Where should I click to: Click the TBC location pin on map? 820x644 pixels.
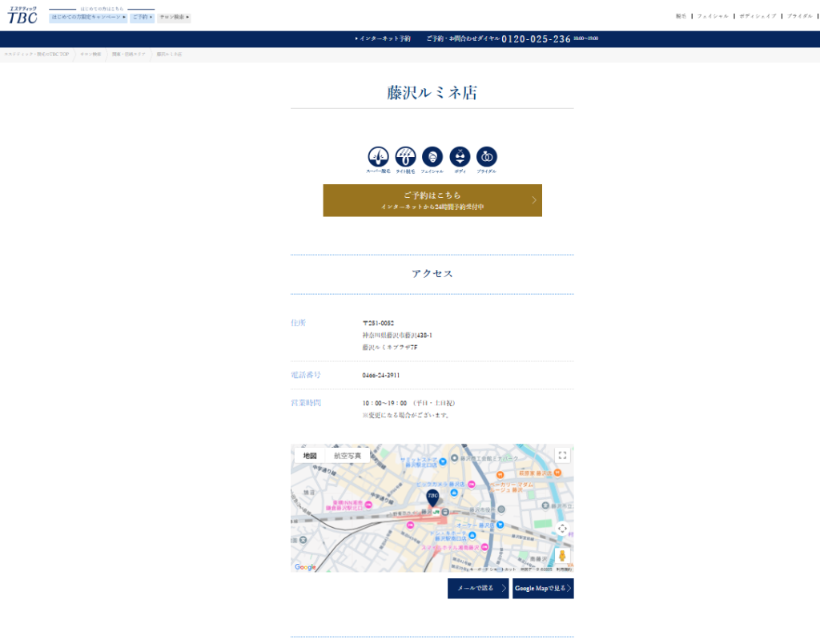(432, 498)
